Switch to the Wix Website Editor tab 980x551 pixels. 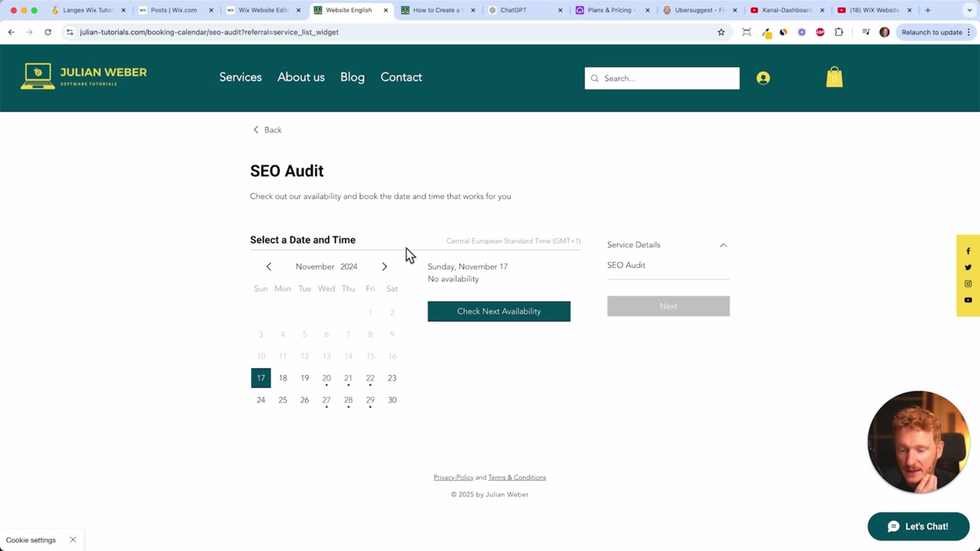coord(262,10)
